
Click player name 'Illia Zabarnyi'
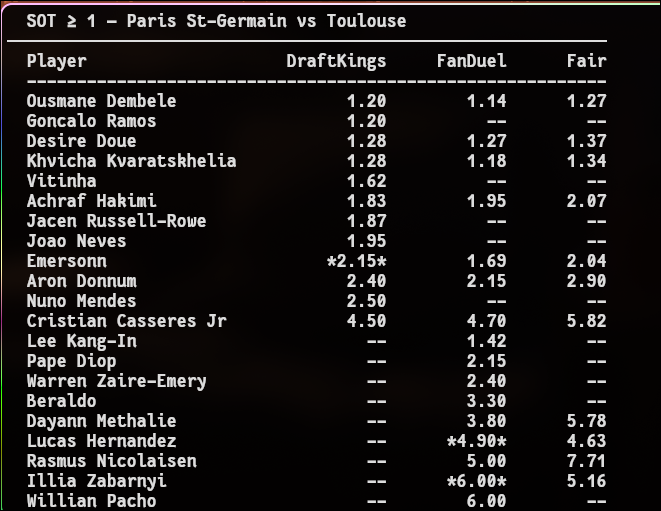click(x=96, y=481)
